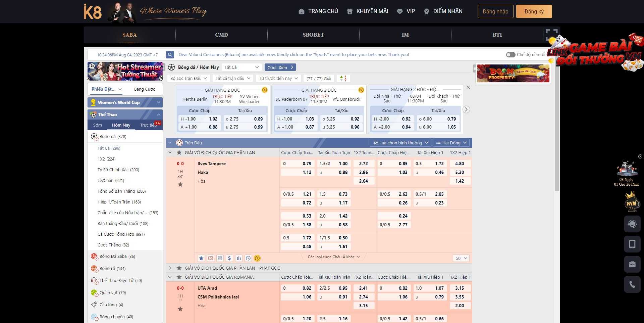Click gold coin icon in match toolbar
644x323 pixels.
pos(257,258)
